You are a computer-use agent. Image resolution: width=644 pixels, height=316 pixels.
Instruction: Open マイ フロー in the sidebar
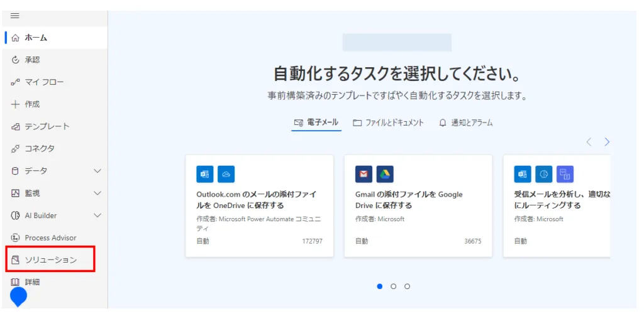(43, 82)
